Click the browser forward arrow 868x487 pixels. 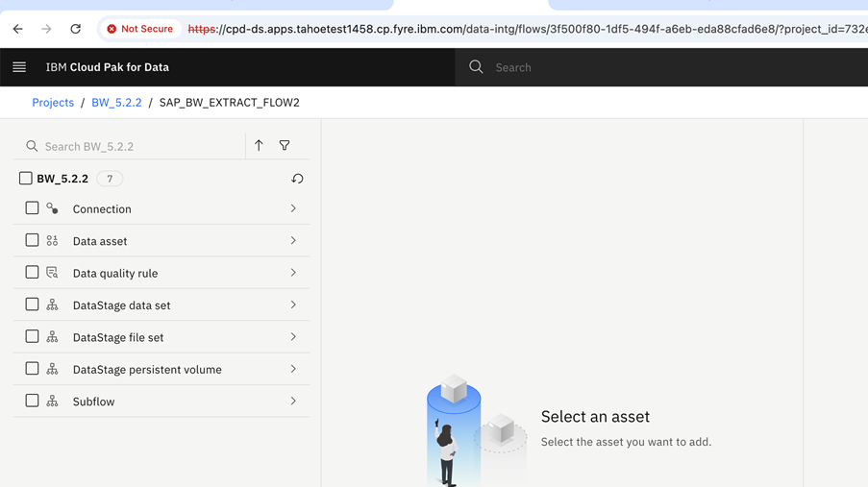click(x=46, y=29)
